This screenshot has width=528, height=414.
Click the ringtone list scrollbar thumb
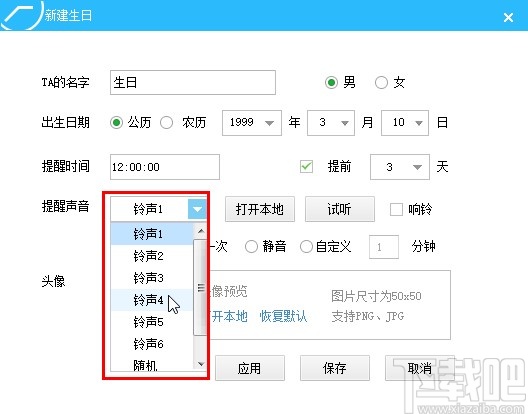tap(200, 287)
